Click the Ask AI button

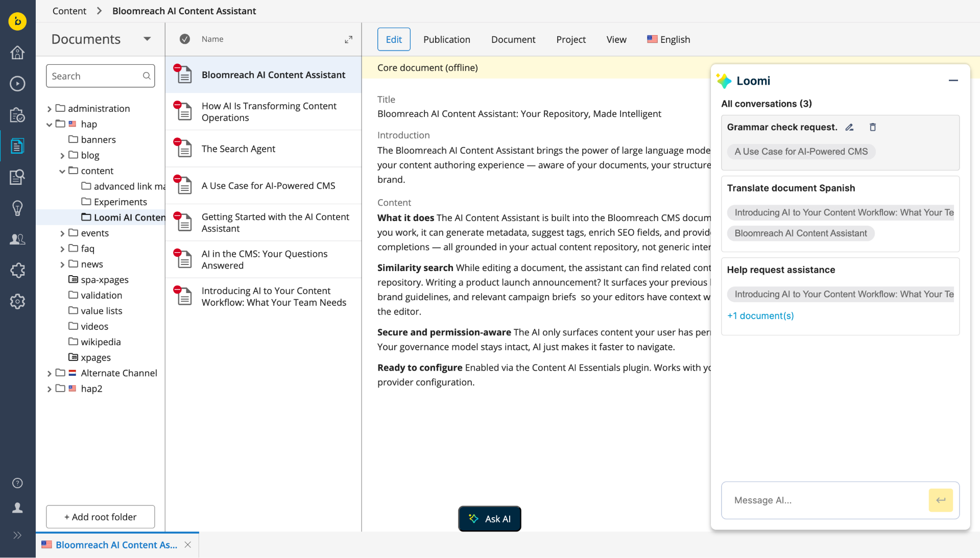489,519
